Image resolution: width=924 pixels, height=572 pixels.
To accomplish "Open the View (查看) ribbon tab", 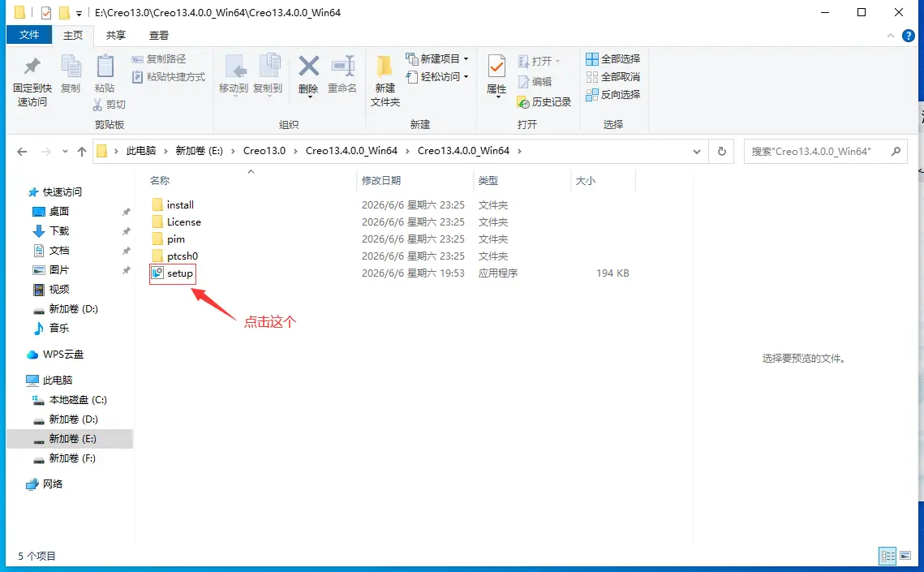I will (158, 36).
